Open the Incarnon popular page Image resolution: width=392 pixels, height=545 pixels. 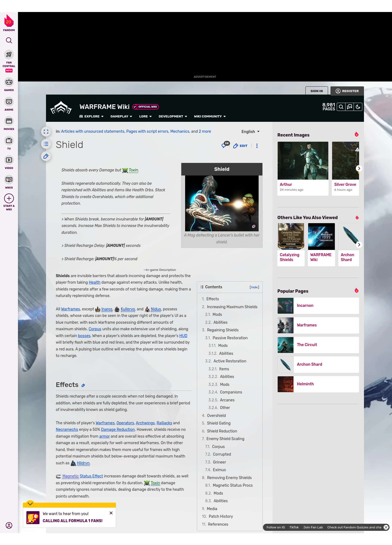coord(318,306)
